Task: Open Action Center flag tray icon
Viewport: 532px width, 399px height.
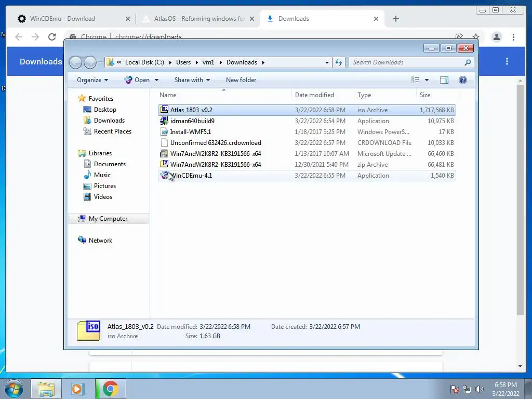Action: (x=455, y=389)
